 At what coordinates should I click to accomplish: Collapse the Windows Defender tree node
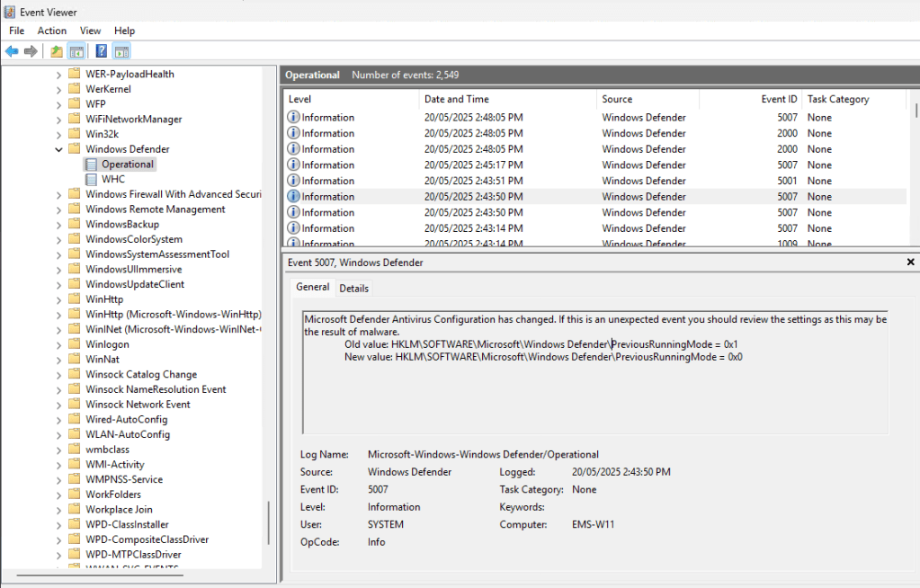point(59,149)
